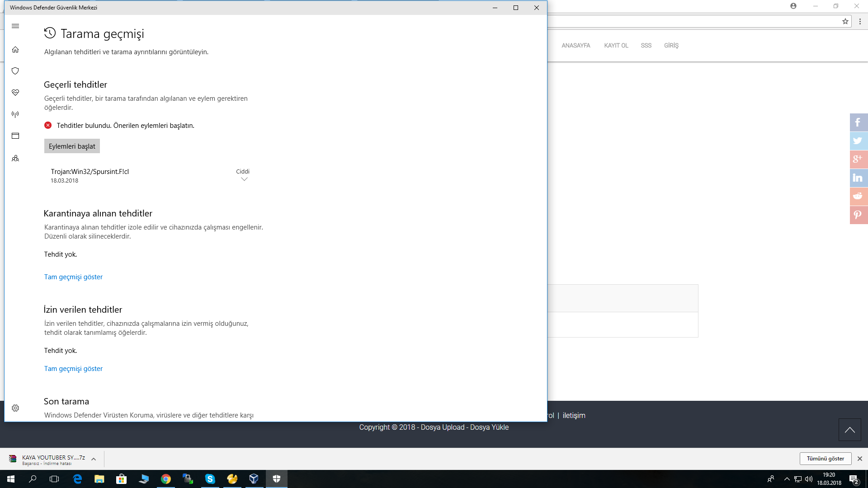Open KAYIT OL in the browser site menu
Image resolution: width=868 pixels, height=488 pixels.
(x=616, y=46)
